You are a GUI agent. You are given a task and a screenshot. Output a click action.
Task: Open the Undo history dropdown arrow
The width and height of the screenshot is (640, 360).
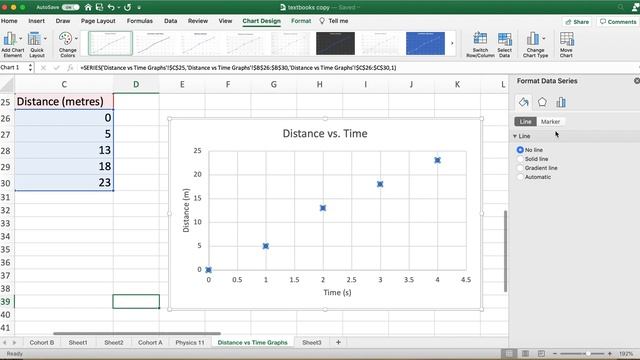118,7
